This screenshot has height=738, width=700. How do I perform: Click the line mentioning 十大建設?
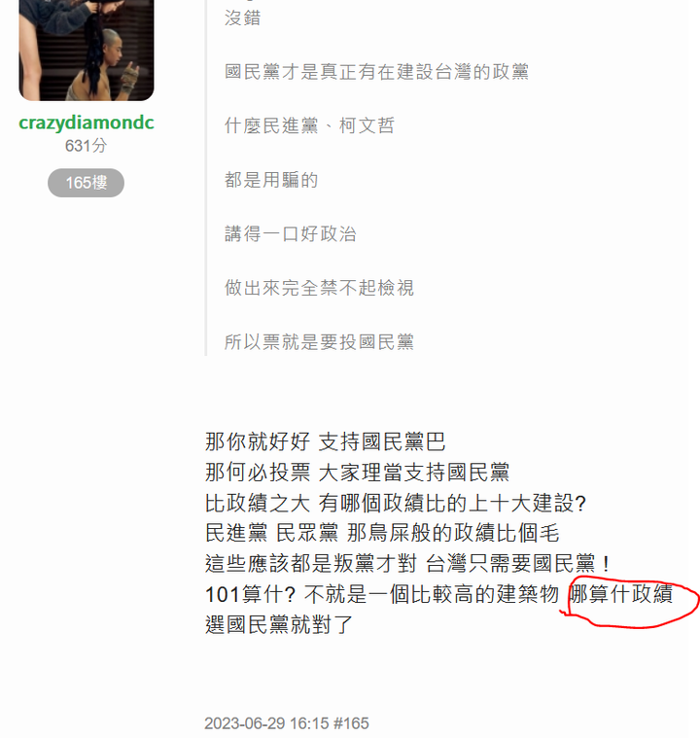[x=396, y=503]
